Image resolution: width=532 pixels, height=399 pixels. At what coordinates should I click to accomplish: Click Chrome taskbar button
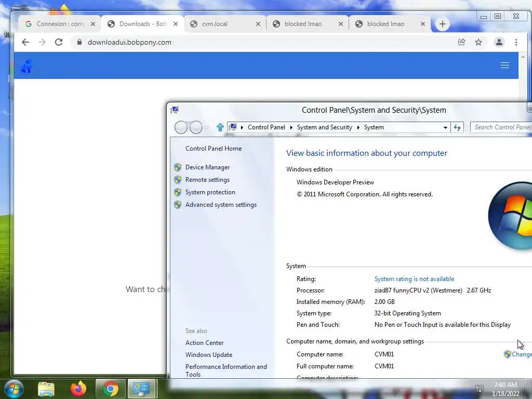(110, 389)
